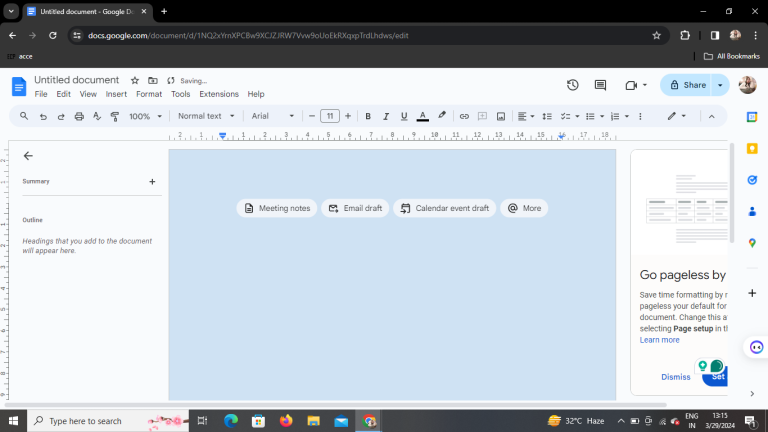Open bulleted list options arrow

pos(602,117)
